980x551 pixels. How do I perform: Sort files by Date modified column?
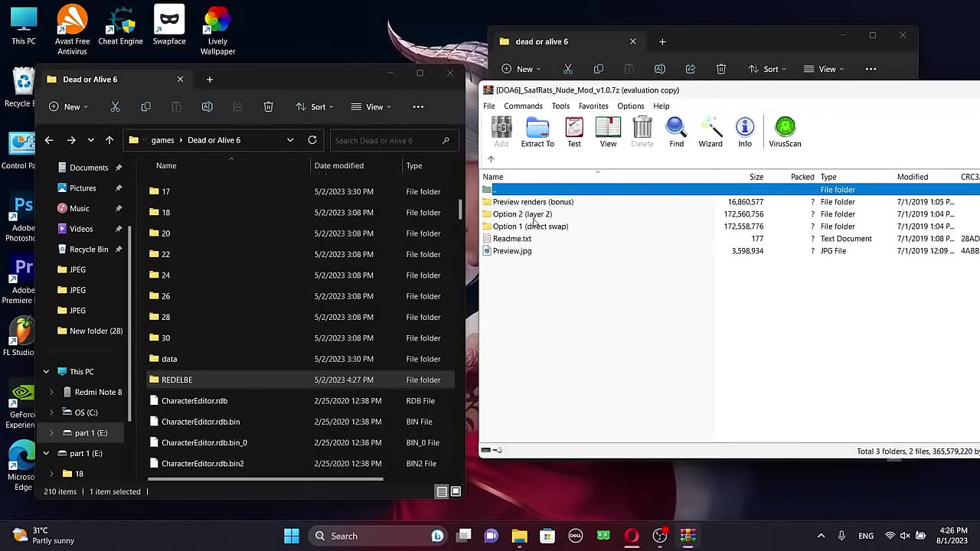click(338, 165)
